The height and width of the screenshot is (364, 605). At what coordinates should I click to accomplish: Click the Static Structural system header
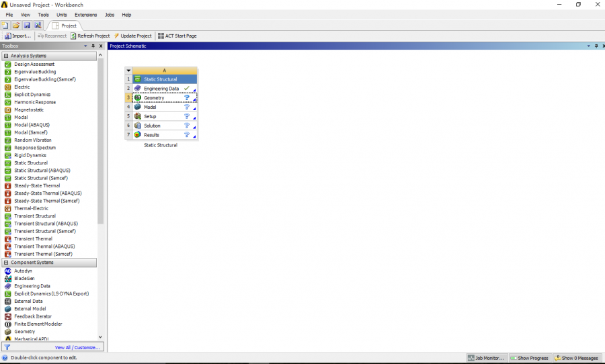(165, 79)
